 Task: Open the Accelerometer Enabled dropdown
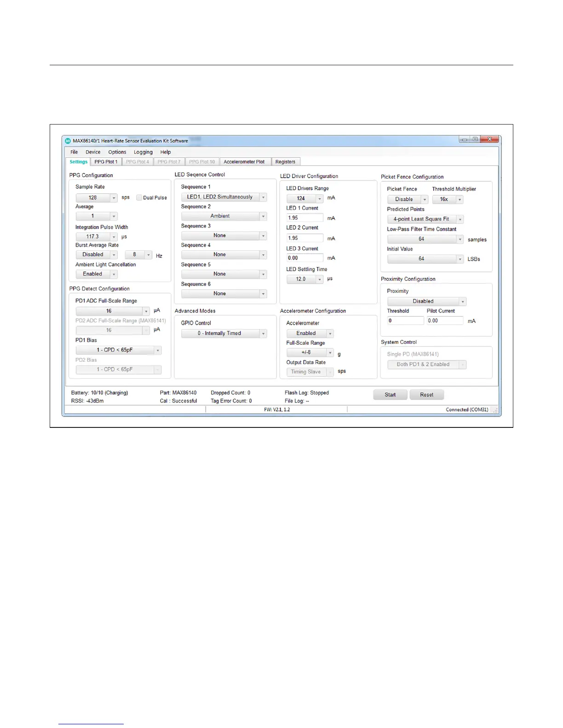point(310,334)
